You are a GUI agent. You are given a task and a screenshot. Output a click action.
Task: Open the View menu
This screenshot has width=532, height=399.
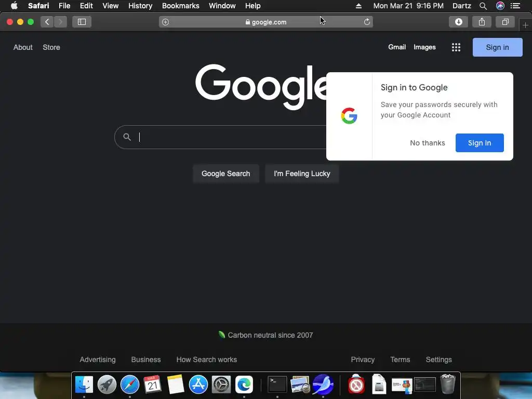click(110, 6)
